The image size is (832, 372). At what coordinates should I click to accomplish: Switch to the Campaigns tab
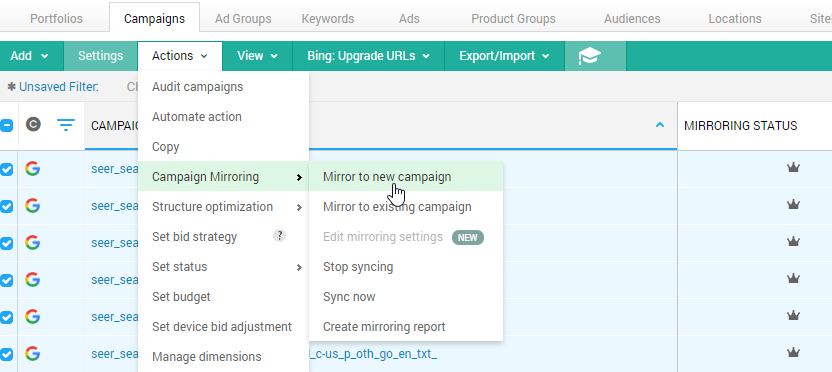[x=154, y=19]
